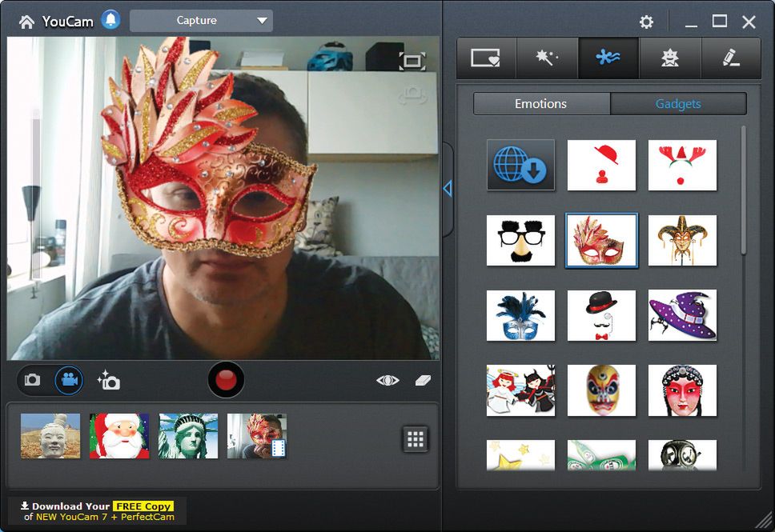Open splash gadgets effects tab
This screenshot has height=532, width=775.
[x=608, y=58]
